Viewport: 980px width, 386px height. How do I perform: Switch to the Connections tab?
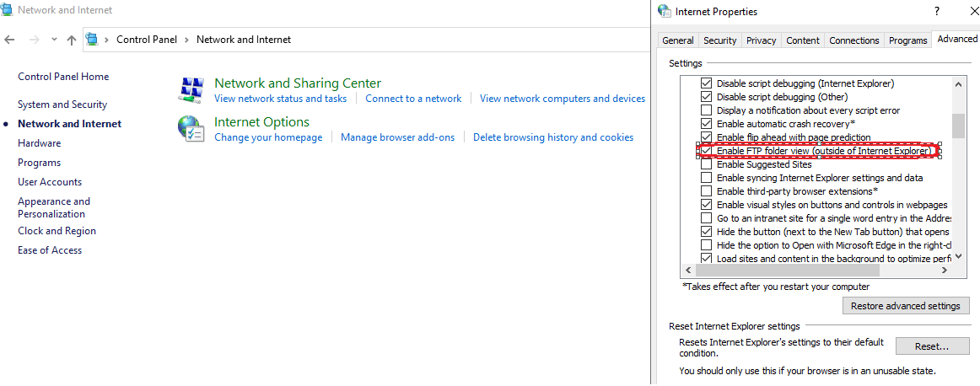pyautogui.click(x=854, y=40)
